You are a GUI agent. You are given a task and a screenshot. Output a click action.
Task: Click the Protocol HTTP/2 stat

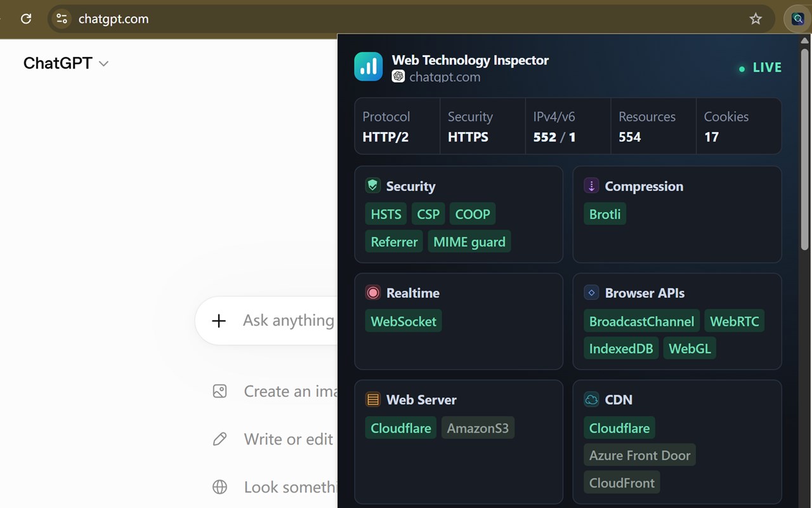[x=397, y=126]
